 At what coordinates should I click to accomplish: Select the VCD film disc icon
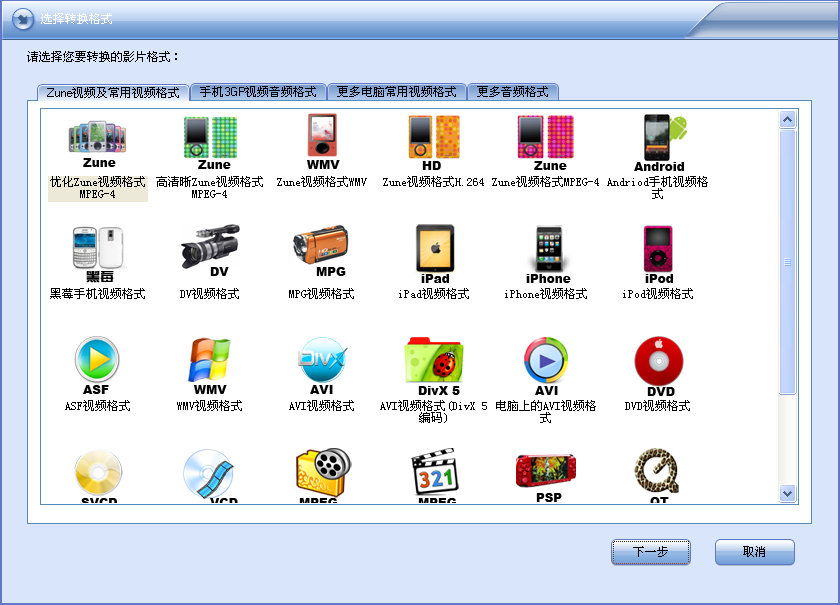pyautogui.click(x=209, y=476)
